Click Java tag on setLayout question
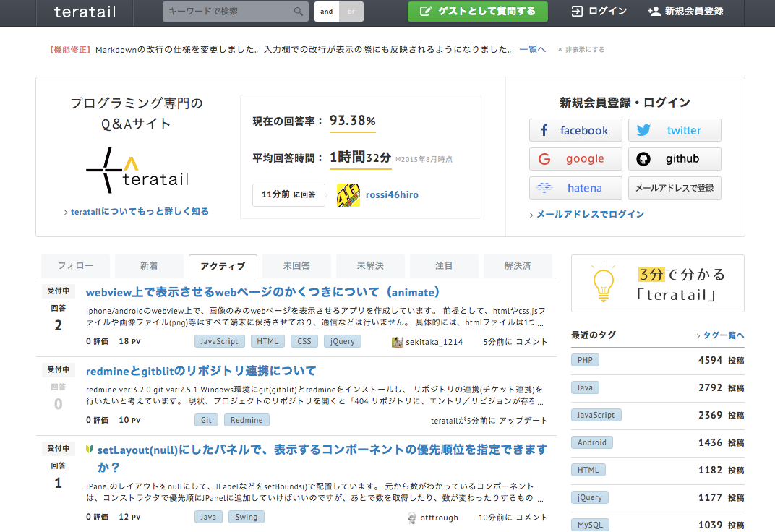 click(x=208, y=517)
